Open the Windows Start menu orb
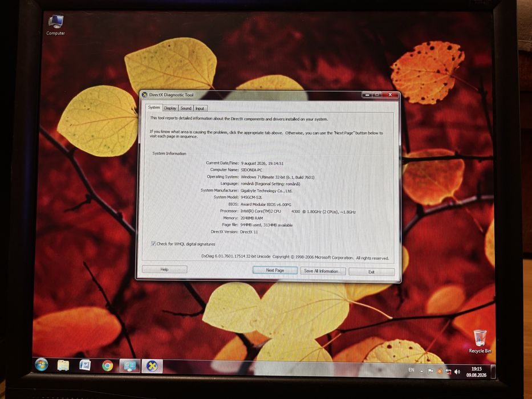Image resolution: width=532 pixels, height=399 pixels. (x=42, y=365)
